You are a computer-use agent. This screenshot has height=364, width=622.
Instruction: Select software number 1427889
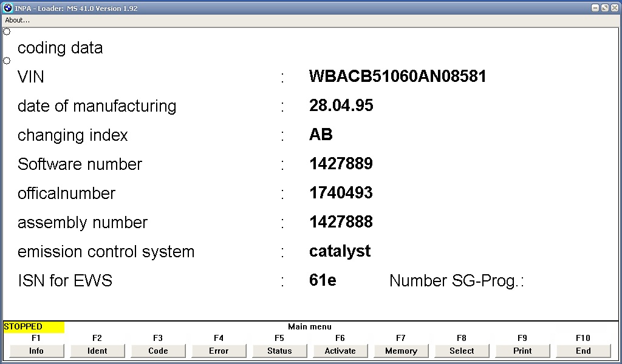click(x=341, y=164)
